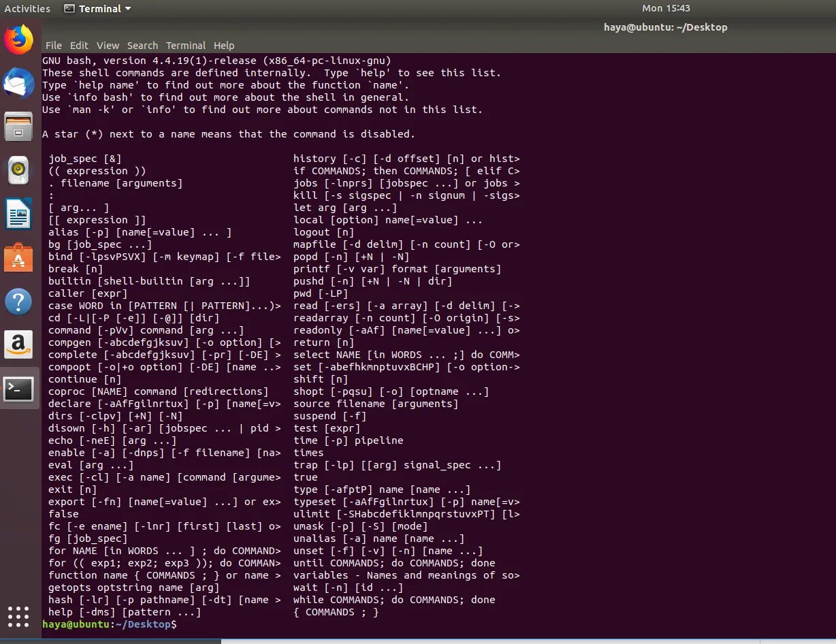The height and width of the screenshot is (644, 836).
Task: Click the 'GNU bash, version 4.4.19' line
Action: [x=216, y=61]
